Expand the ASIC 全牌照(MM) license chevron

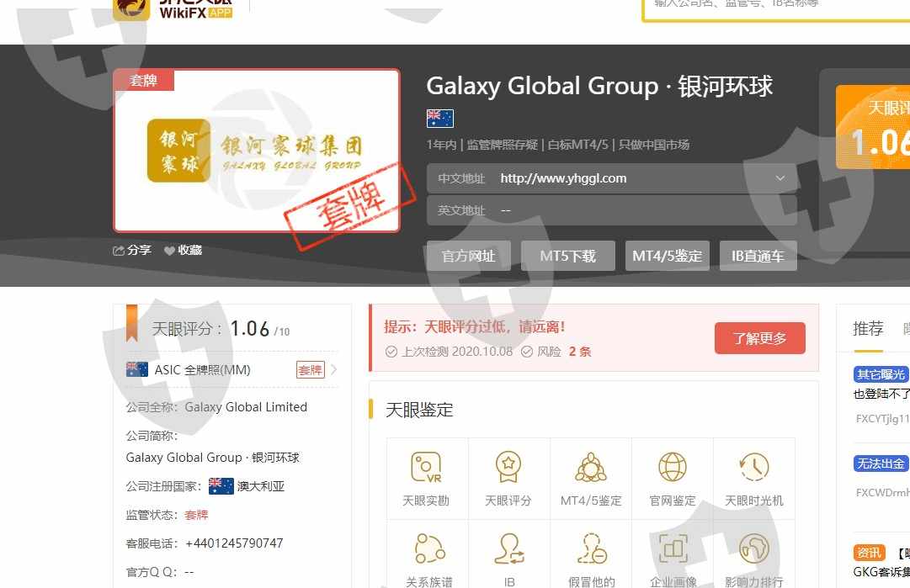tap(333, 369)
